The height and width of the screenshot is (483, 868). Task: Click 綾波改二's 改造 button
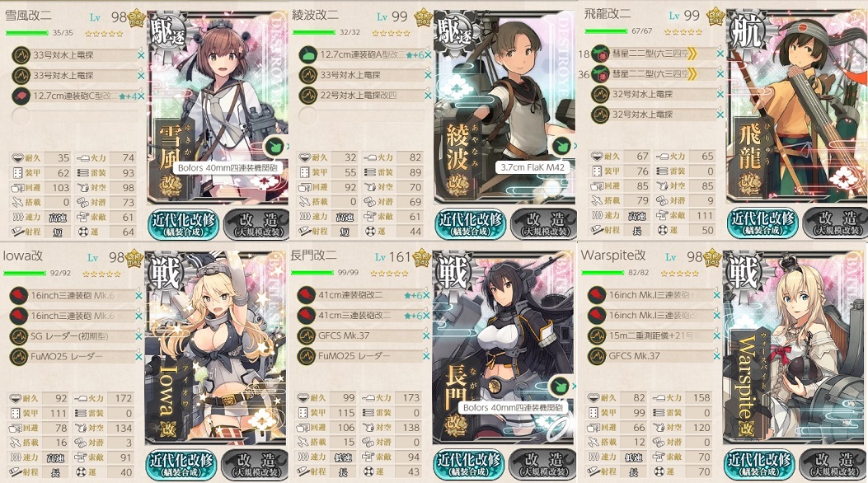[543, 224]
